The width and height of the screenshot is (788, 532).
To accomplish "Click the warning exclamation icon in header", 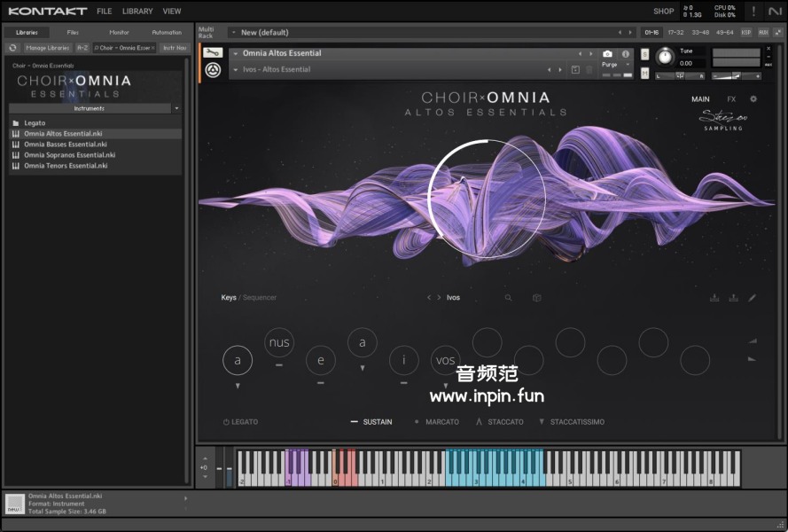I will click(x=753, y=12).
